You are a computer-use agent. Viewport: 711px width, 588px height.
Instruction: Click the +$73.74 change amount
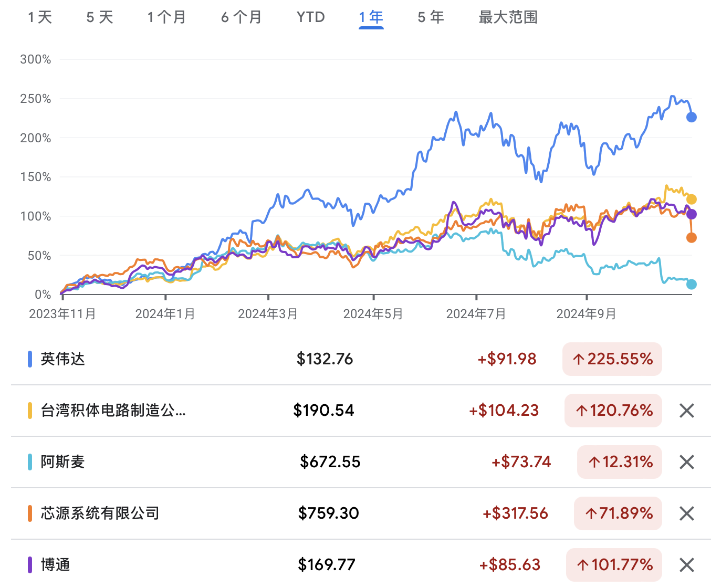click(x=521, y=462)
